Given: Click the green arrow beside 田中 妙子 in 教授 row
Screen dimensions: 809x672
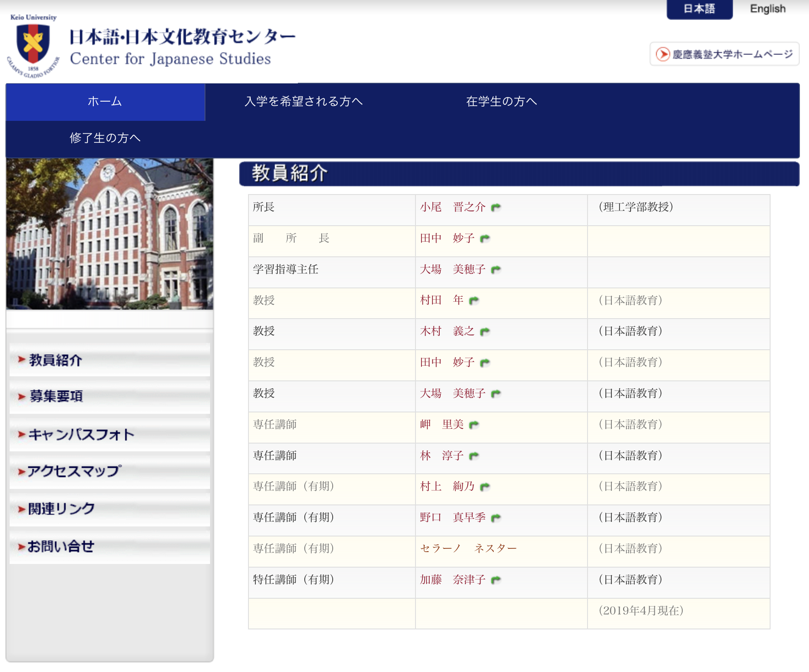Looking at the screenshot, I should point(485,363).
